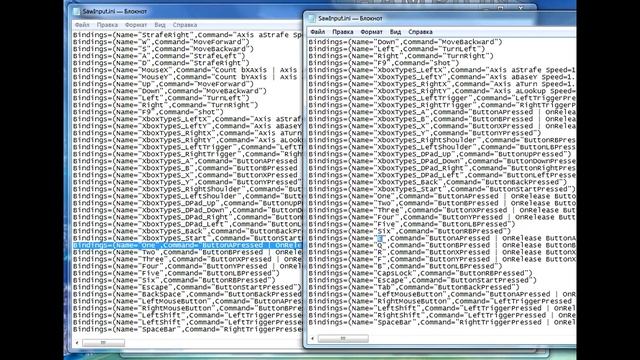Image resolution: width=640 pixels, height=360 pixels.
Task: Click "XboxTypeS_Back" line in right window
Action: [x=438, y=182]
